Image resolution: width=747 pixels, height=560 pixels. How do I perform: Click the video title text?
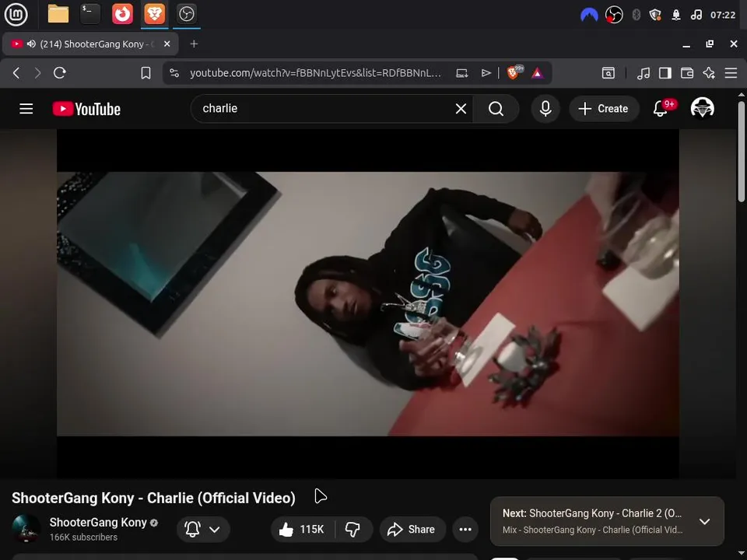(x=153, y=498)
